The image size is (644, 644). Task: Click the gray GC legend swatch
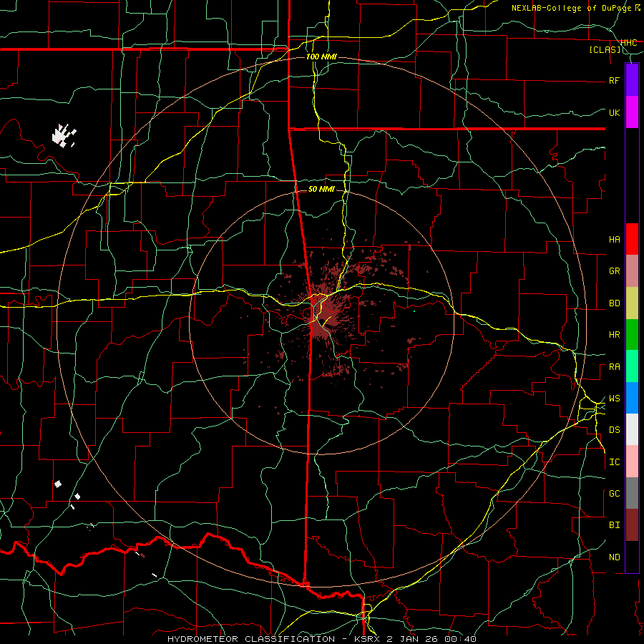pyautogui.click(x=632, y=493)
